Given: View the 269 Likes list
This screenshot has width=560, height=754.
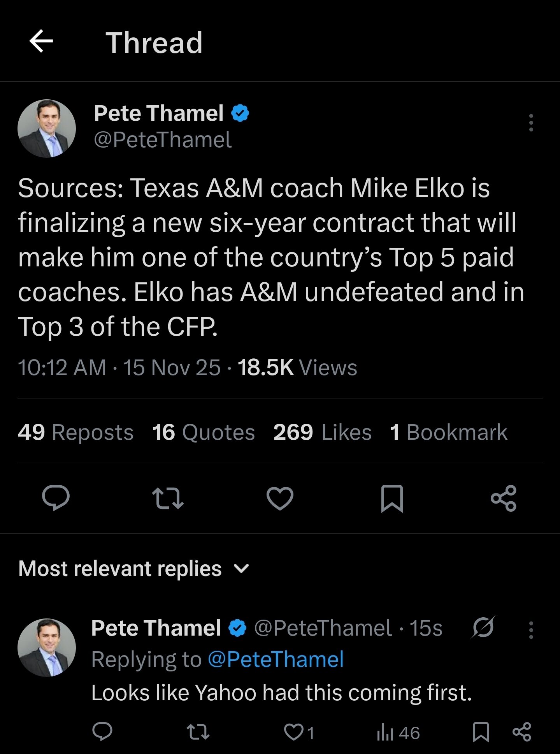Looking at the screenshot, I should pyautogui.click(x=322, y=432).
